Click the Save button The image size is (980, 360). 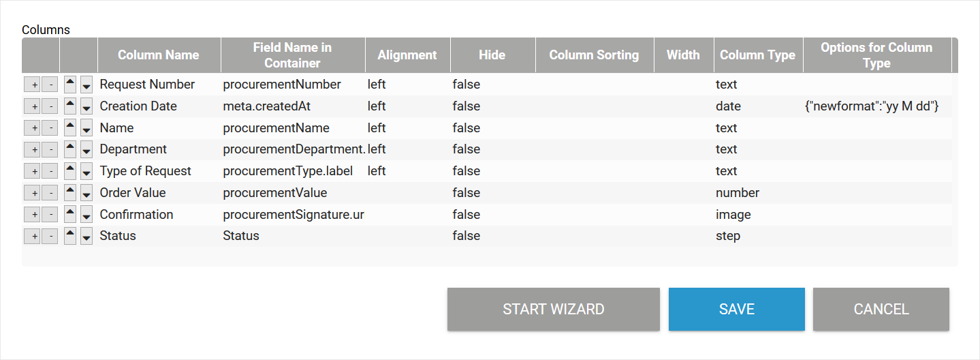(736, 309)
